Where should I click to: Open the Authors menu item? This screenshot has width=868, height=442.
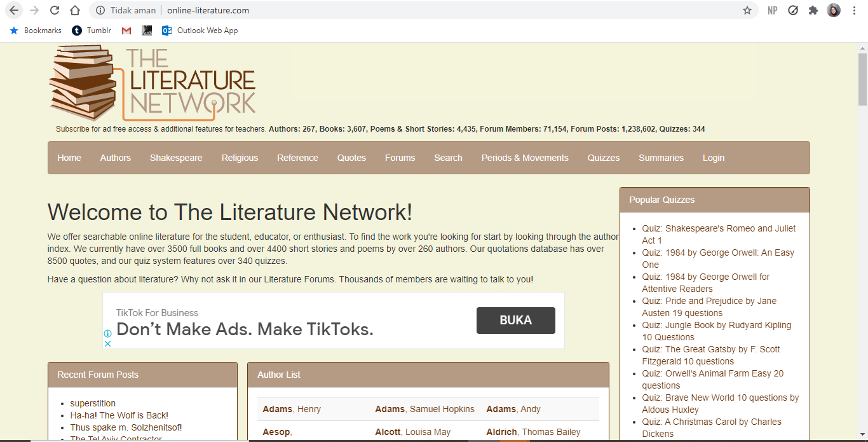[x=115, y=158]
